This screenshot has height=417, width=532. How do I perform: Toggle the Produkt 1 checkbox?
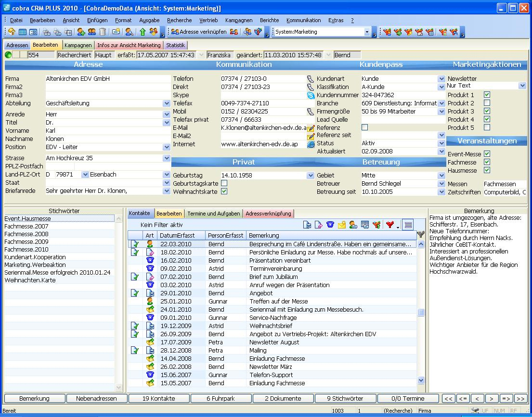(487, 95)
